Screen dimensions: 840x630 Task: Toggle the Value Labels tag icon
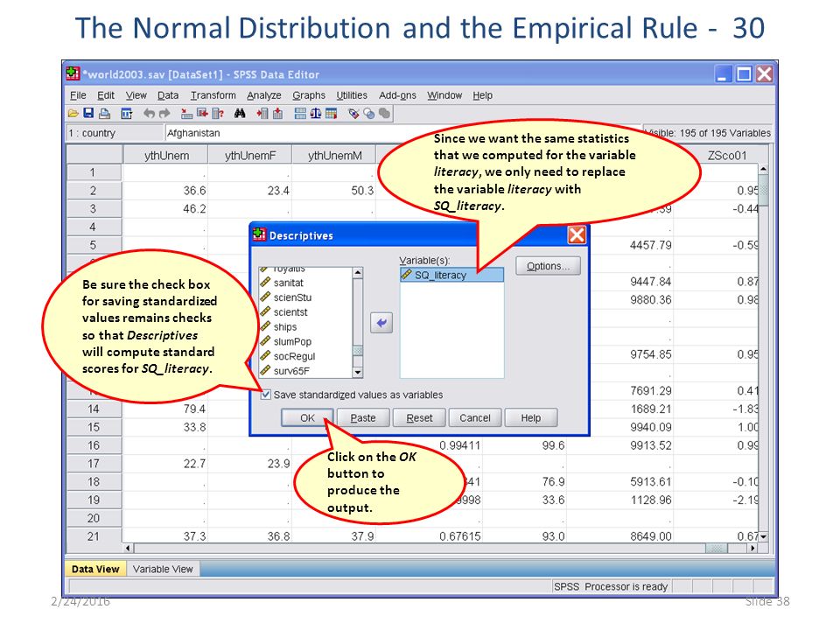coord(353,113)
